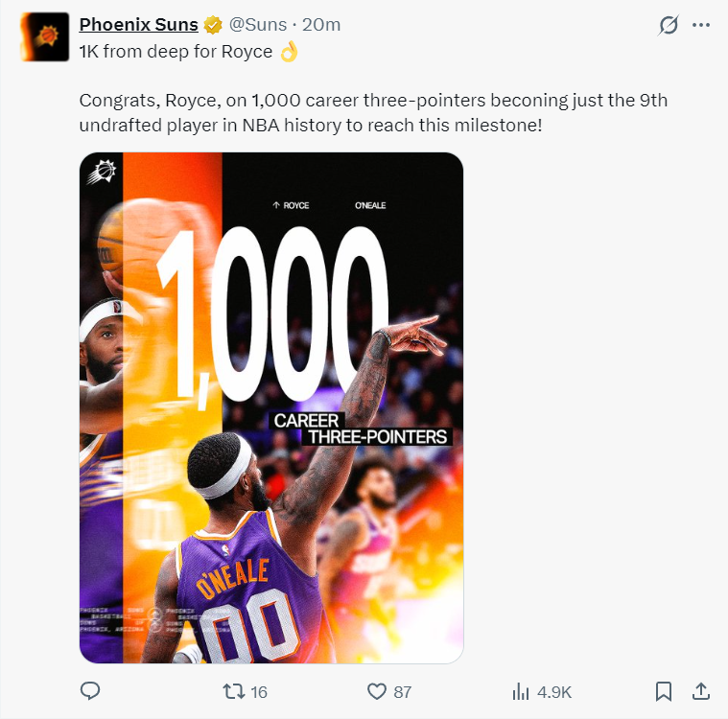Screen dimensions: 728x719
Task: Click the "1K from deep for Royce" line
Action: coord(176,52)
